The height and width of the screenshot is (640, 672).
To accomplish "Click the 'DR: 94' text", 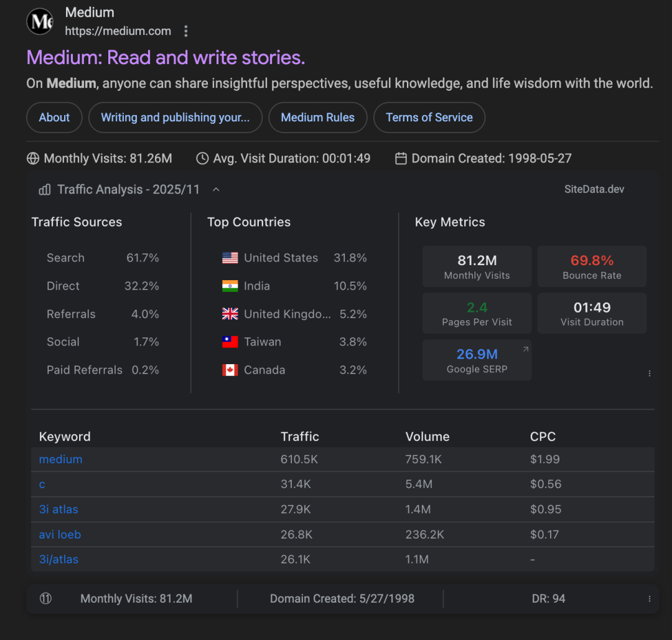I will (x=549, y=598).
